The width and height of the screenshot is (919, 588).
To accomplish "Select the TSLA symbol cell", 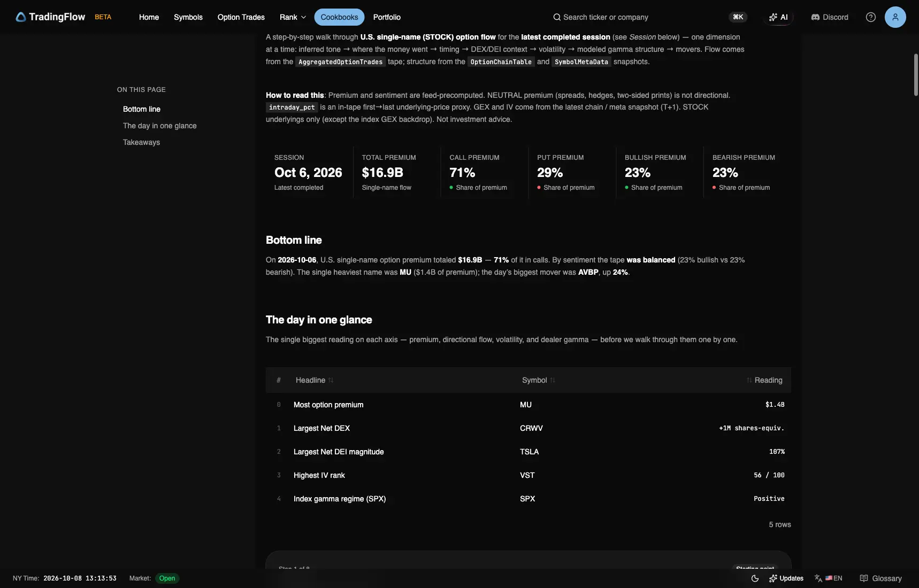I will coord(529,452).
